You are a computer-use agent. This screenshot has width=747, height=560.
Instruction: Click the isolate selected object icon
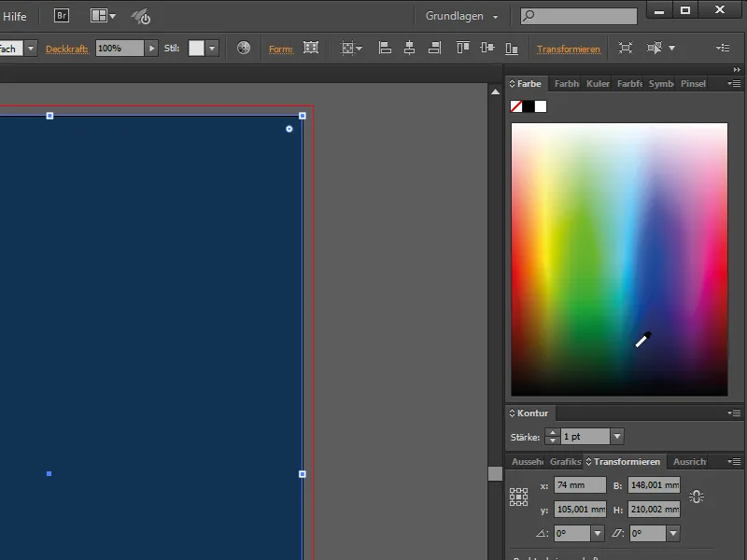[625, 48]
